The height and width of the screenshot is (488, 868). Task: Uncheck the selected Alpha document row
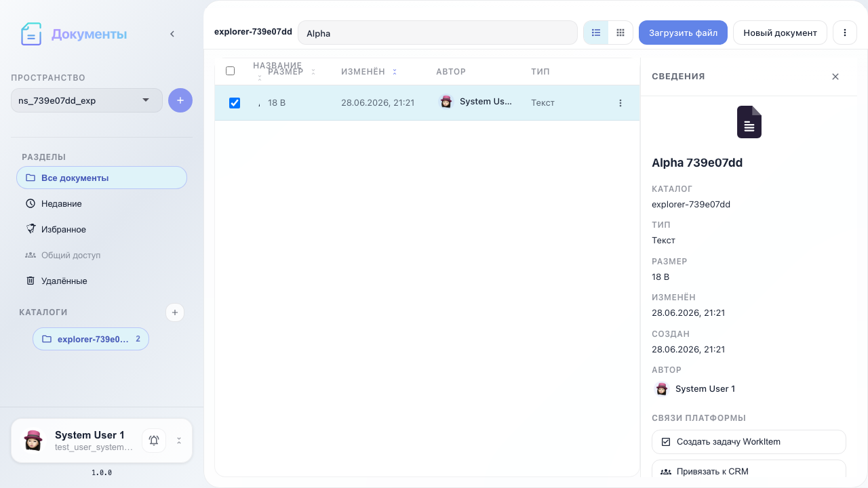[235, 103]
